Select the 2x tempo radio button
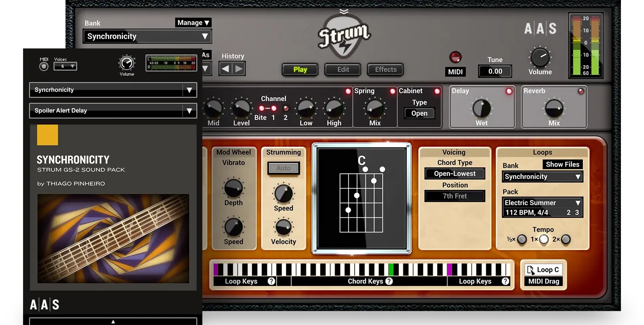The height and width of the screenshot is (325, 644). point(566,239)
